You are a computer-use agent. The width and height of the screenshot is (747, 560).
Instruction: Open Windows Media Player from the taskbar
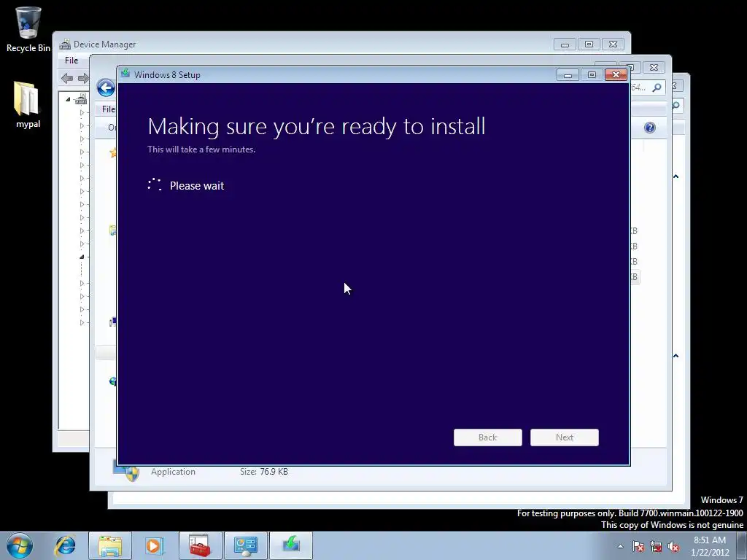click(155, 545)
